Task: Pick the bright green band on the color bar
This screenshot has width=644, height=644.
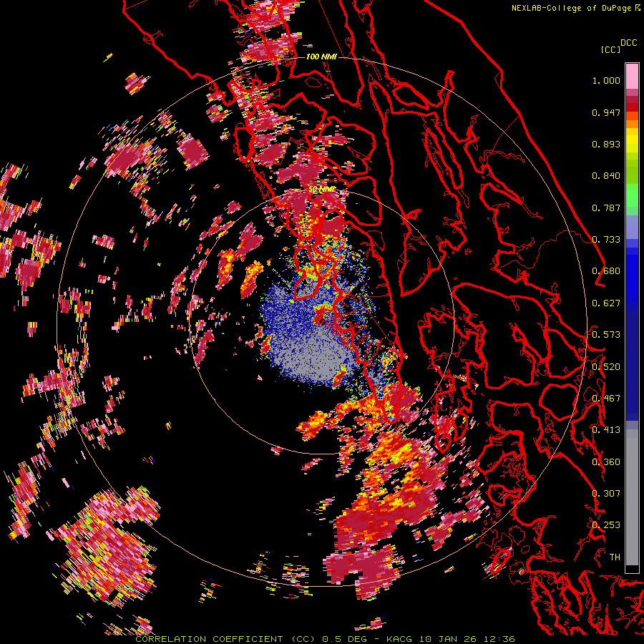Action: click(632, 195)
